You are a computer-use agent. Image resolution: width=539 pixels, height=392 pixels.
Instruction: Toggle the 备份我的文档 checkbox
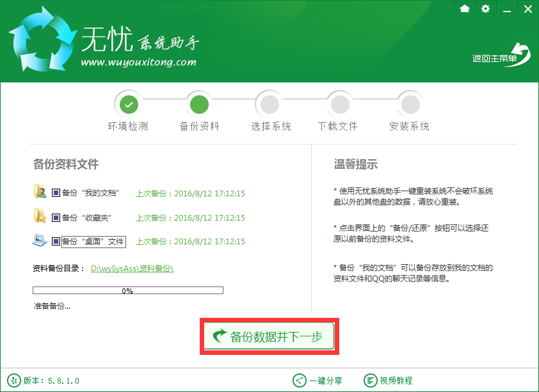[54, 192]
